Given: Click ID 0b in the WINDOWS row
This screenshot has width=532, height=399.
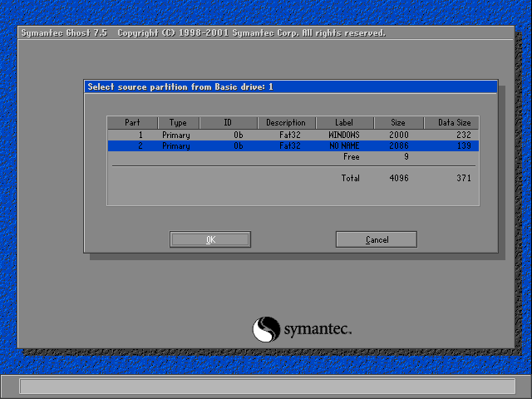Looking at the screenshot, I should click(x=239, y=135).
